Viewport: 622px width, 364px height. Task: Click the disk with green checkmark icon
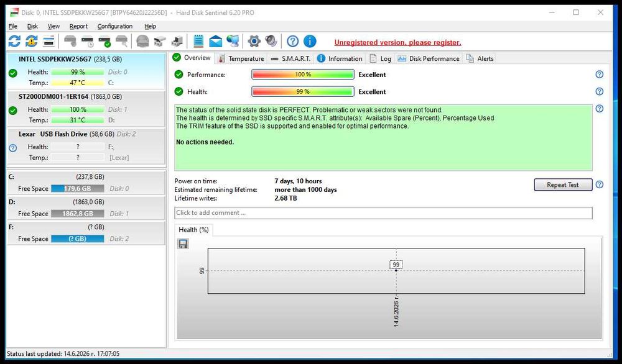pos(104,41)
